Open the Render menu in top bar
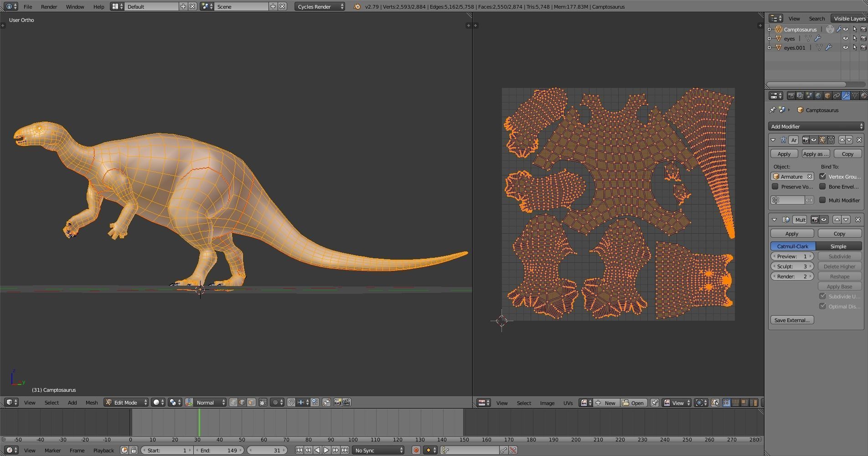Screen dimensions: 868x456 pyautogui.click(x=49, y=6)
